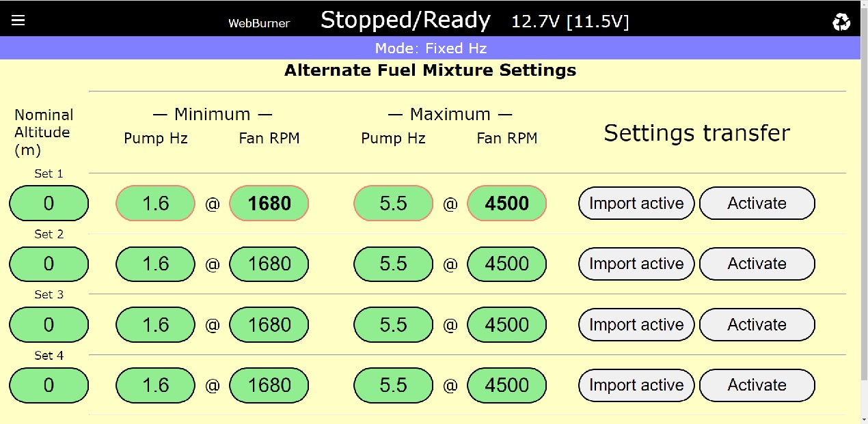Click the Mode: Fixed Hz bar
The image size is (868, 424).
click(x=431, y=48)
